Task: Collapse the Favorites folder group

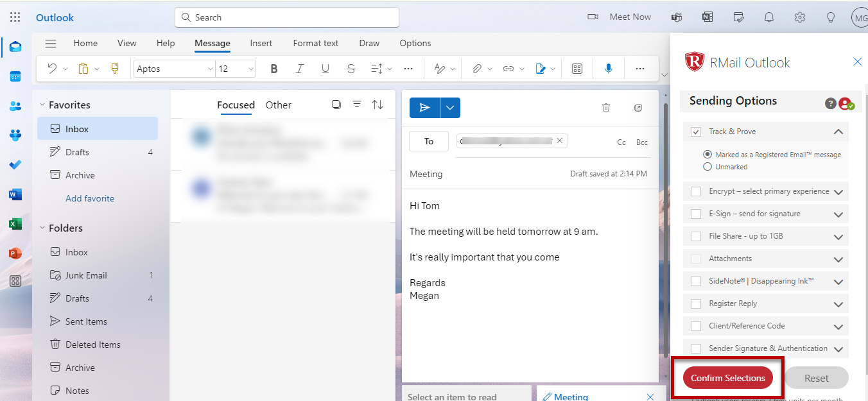Action: [42, 105]
